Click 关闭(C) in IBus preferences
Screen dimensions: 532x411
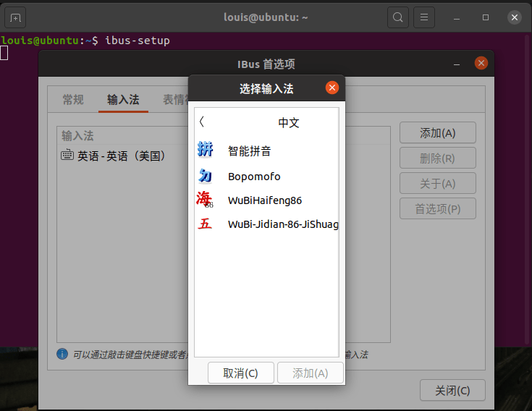coord(452,390)
